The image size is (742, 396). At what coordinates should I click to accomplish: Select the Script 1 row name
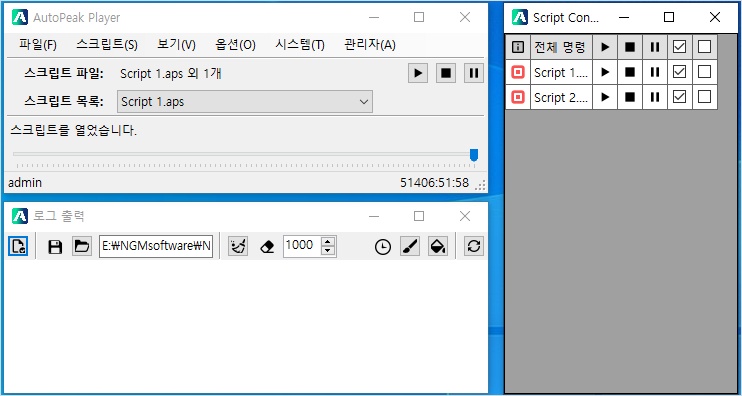(x=561, y=72)
